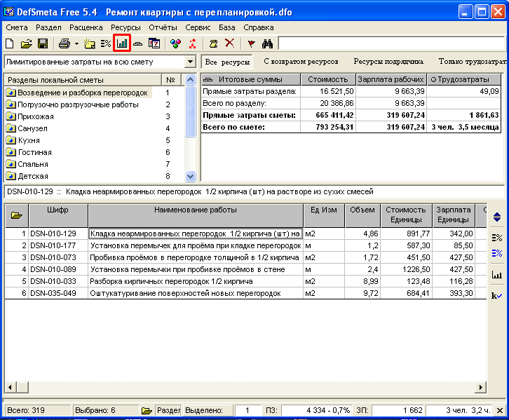Open the print button dropdown arrow

point(76,43)
